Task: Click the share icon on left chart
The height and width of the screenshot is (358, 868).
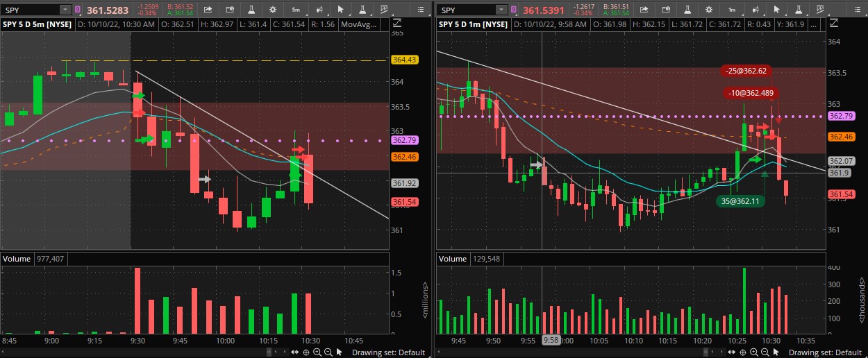Action: (209, 10)
